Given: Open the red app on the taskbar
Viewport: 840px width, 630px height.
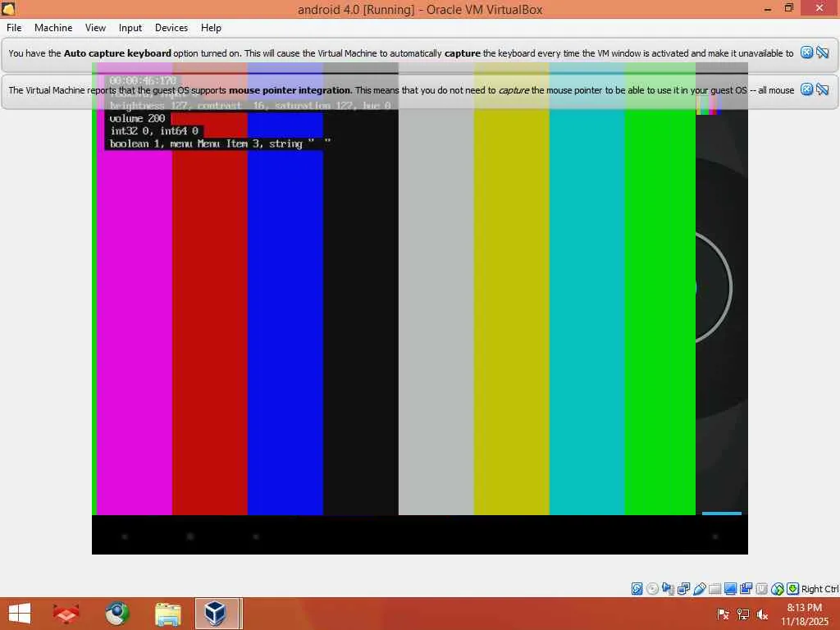Looking at the screenshot, I should pos(66,614).
